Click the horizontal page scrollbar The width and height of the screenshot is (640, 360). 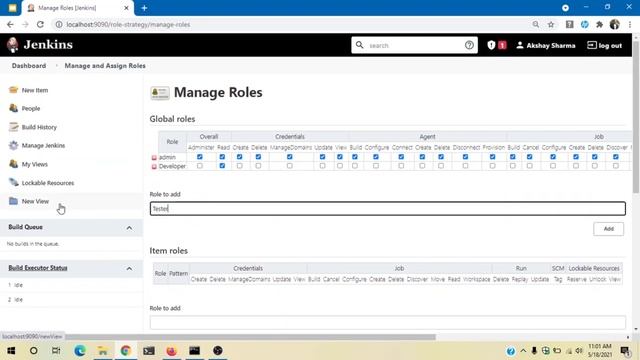[x=250, y=337]
